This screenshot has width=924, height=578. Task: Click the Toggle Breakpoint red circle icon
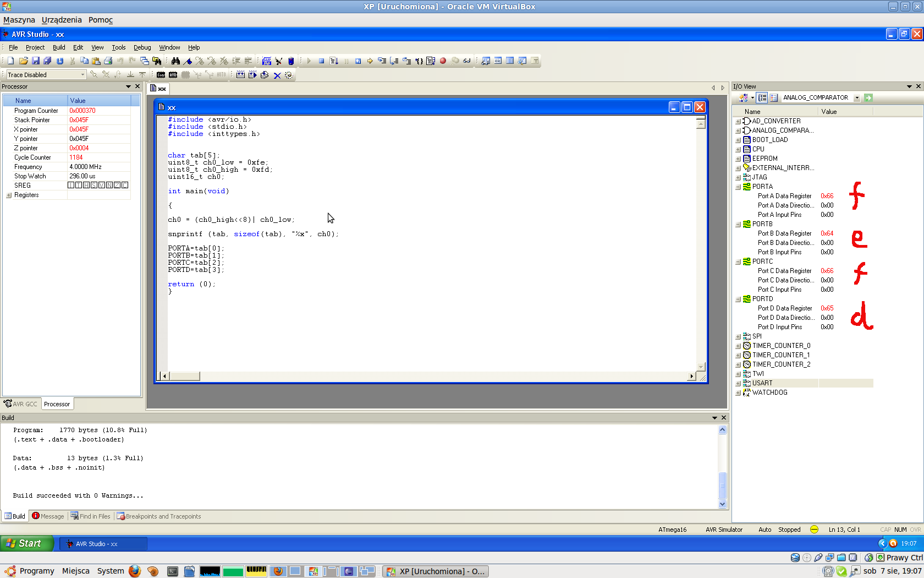(443, 61)
